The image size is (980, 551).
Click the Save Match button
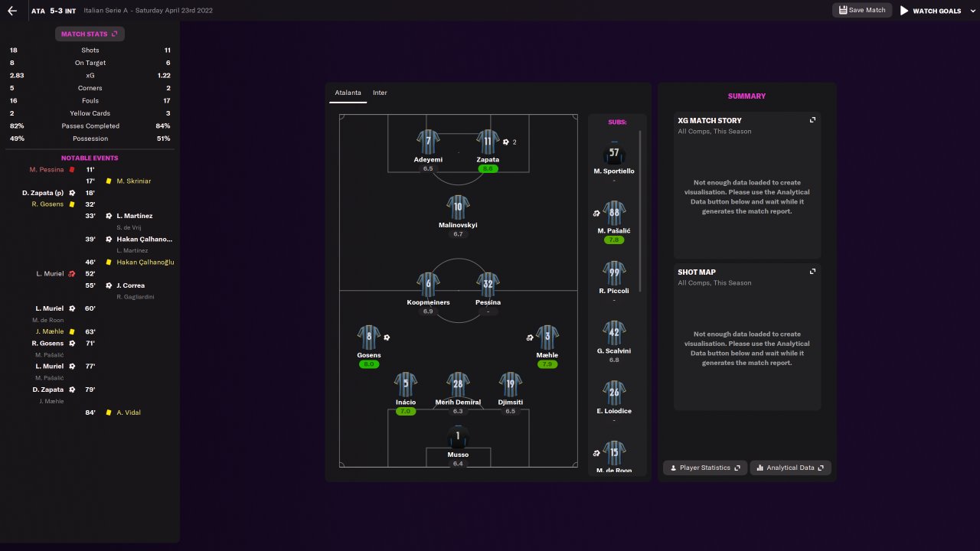pos(862,10)
